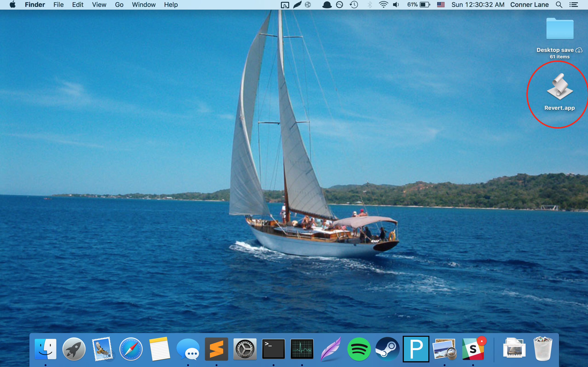Open System Preferences gear icon
This screenshot has width=588, height=367.
click(x=245, y=349)
